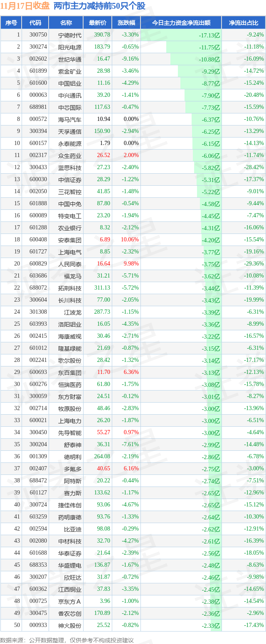
Task: Select stock code 600021
Action: (x=38, y=420)
